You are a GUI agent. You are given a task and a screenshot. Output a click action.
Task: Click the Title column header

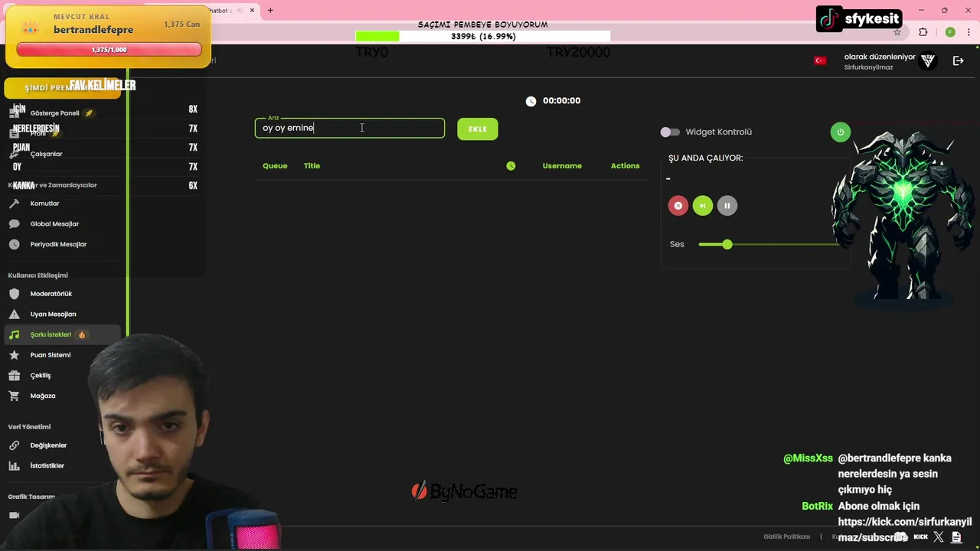click(x=312, y=165)
